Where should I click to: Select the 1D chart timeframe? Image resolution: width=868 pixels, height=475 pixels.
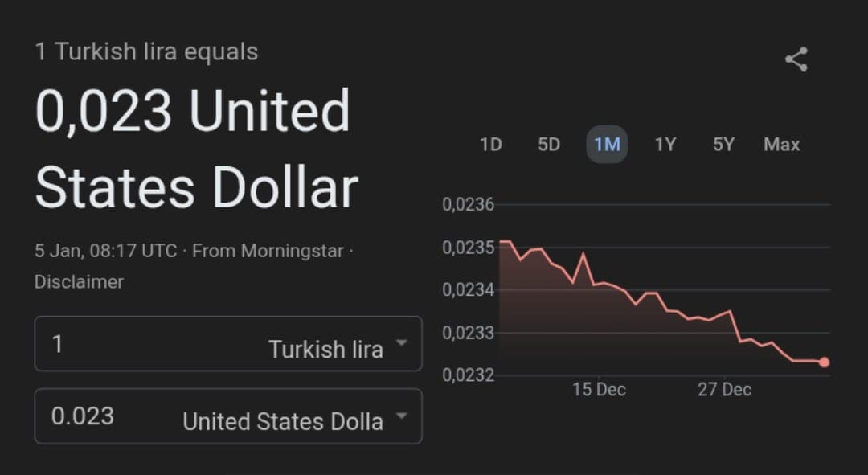490,144
